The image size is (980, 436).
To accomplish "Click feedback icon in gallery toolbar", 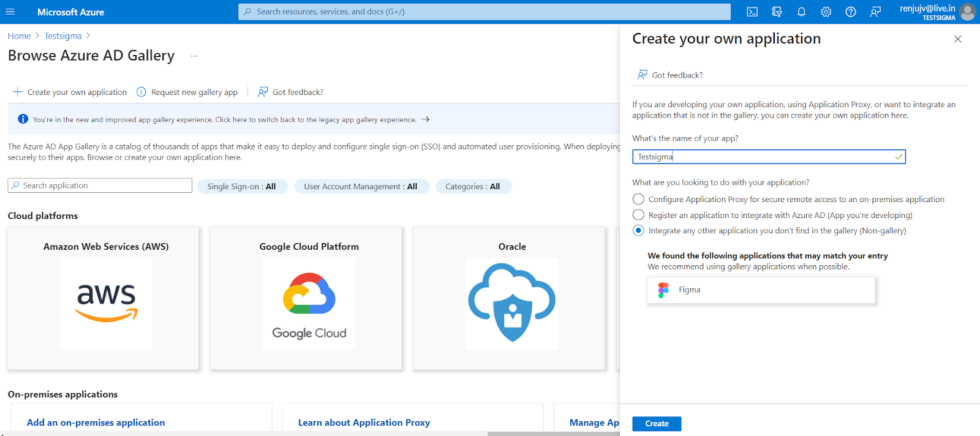I will click(263, 92).
